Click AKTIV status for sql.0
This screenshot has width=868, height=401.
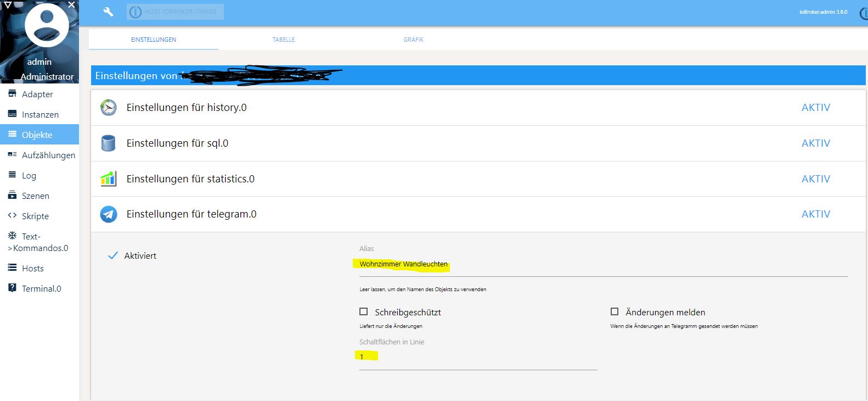click(x=816, y=143)
